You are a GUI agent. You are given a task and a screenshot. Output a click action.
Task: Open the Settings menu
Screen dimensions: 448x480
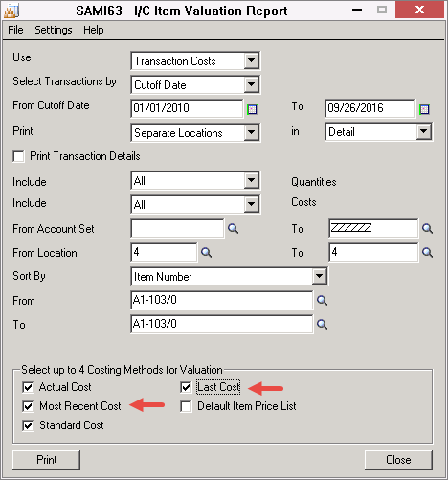[54, 30]
